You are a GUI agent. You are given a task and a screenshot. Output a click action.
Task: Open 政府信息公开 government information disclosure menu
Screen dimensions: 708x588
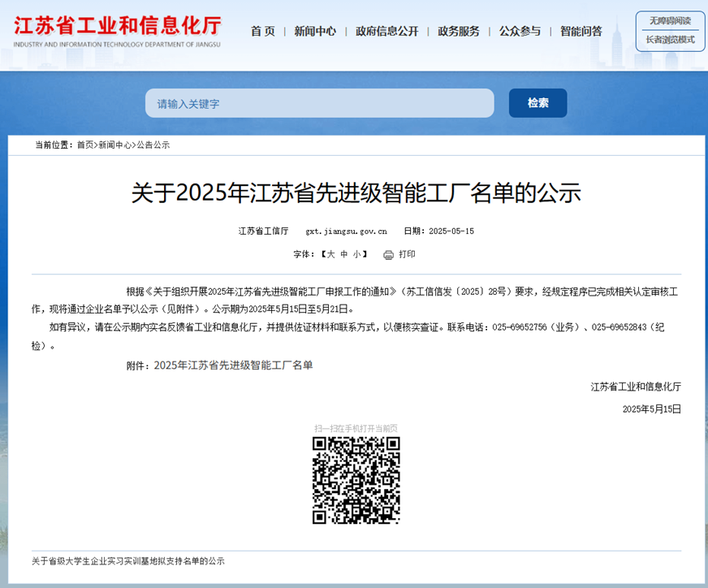[386, 31]
